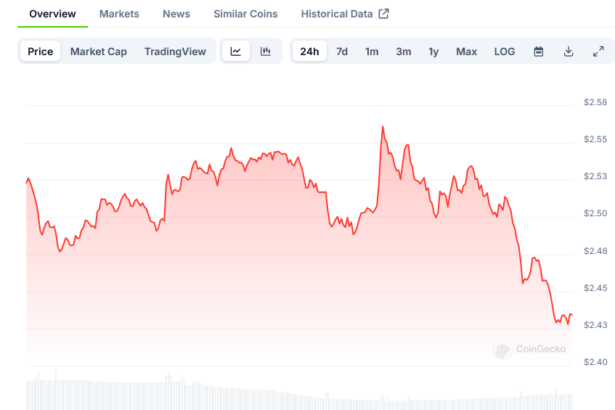Open the calendar date range picker
The height and width of the screenshot is (410, 615).
[538, 51]
